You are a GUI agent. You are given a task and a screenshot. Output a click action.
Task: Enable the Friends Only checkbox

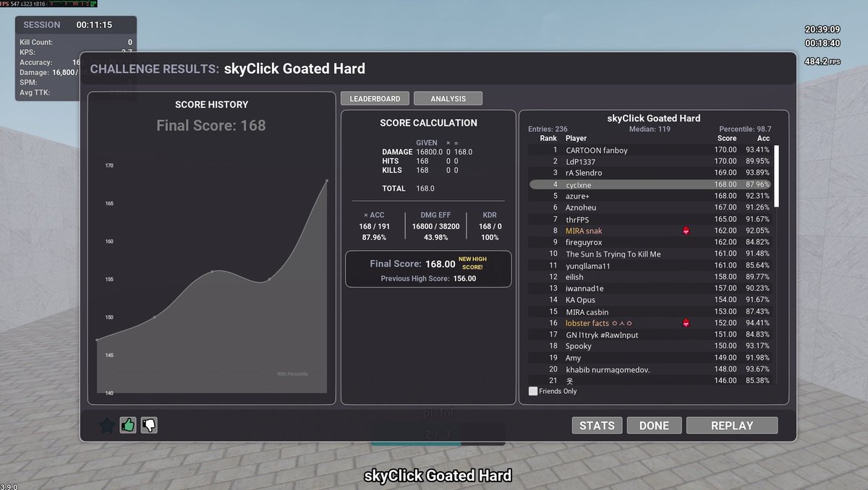pyautogui.click(x=533, y=391)
